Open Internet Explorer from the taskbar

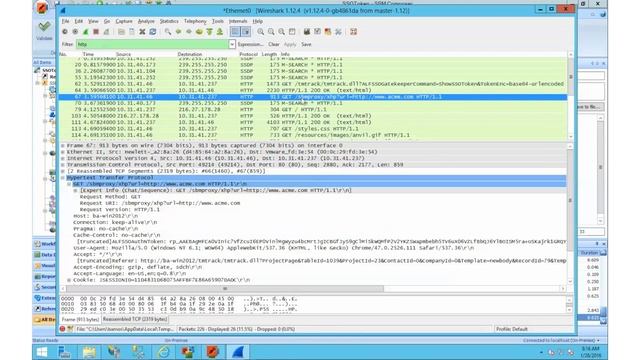tap(164, 352)
